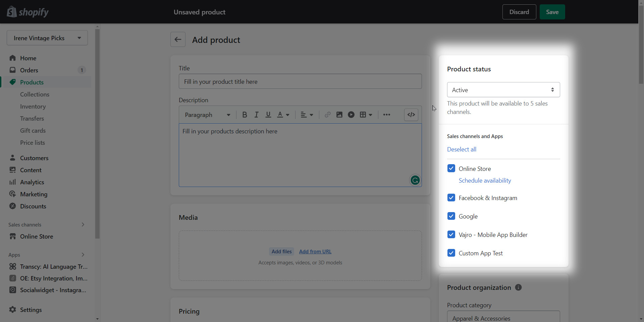Click the Customers person icon
The height and width of the screenshot is (322, 644).
(13, 158)
